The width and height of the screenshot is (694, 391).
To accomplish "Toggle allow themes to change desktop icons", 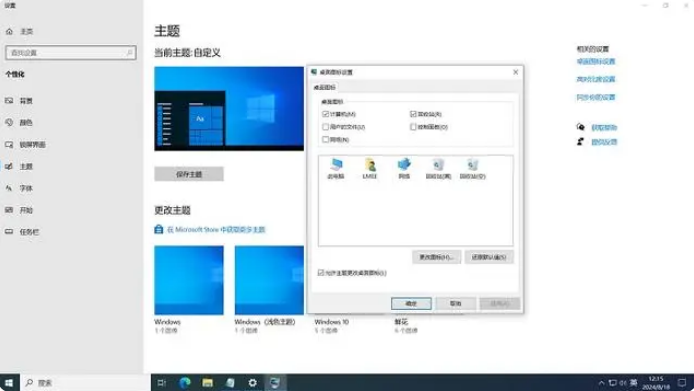I will tap(321, 273).
